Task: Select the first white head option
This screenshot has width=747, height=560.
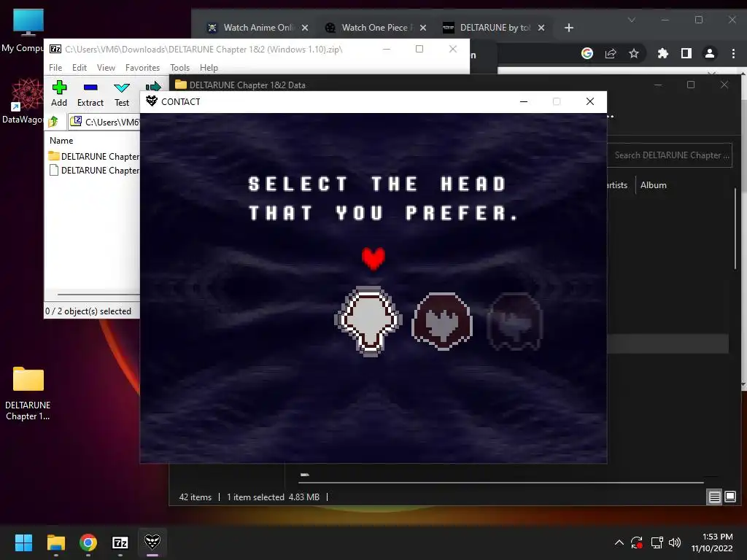Action: pyautogui.click(x=368, y=322)
